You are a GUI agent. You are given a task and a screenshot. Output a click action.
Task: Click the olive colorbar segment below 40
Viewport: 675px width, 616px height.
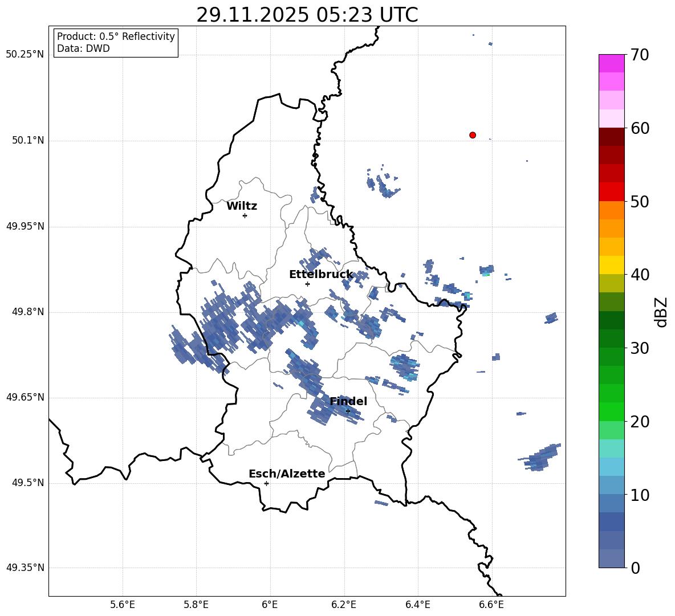tap(612, 283)
